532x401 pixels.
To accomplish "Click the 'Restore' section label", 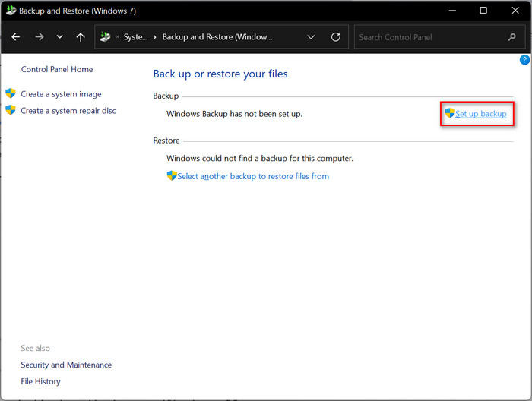I will point(166,141).
